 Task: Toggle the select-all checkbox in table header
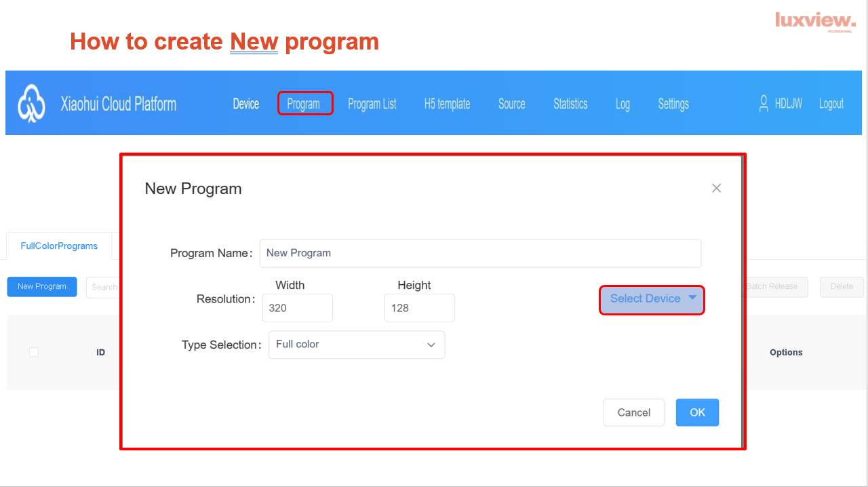coord(34,352)
